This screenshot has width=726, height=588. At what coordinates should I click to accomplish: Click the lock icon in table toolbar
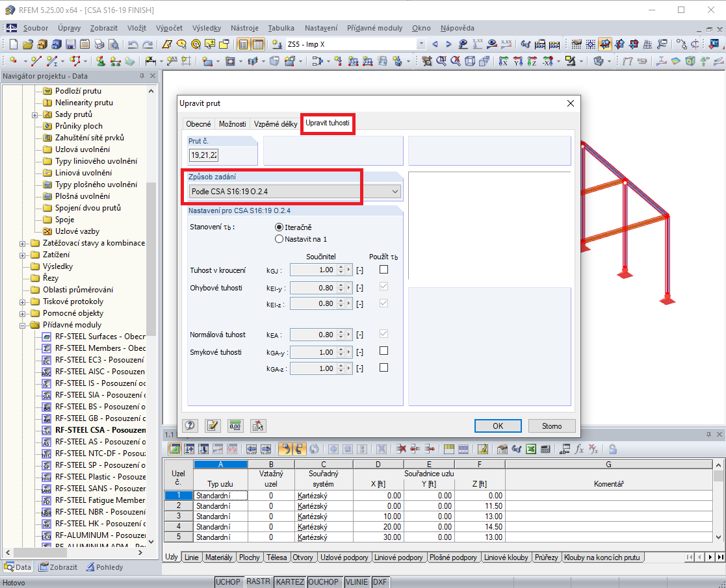(612, 449)
